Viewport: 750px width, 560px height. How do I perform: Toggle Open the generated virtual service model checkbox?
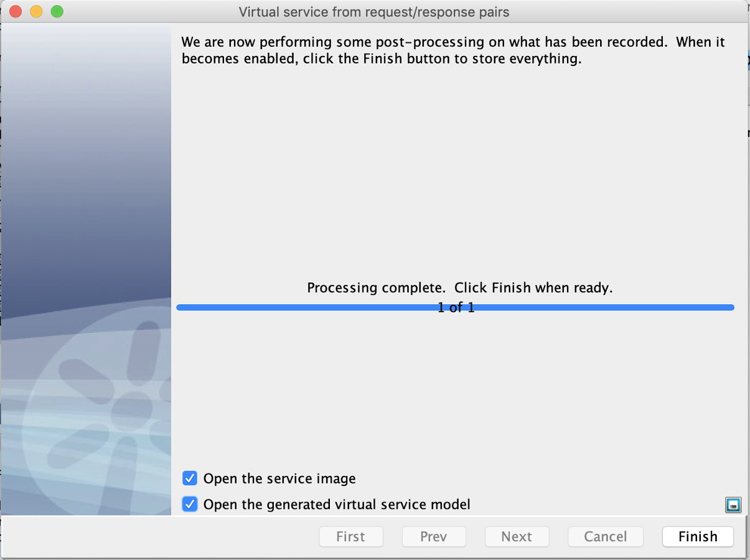coord(190,504)
